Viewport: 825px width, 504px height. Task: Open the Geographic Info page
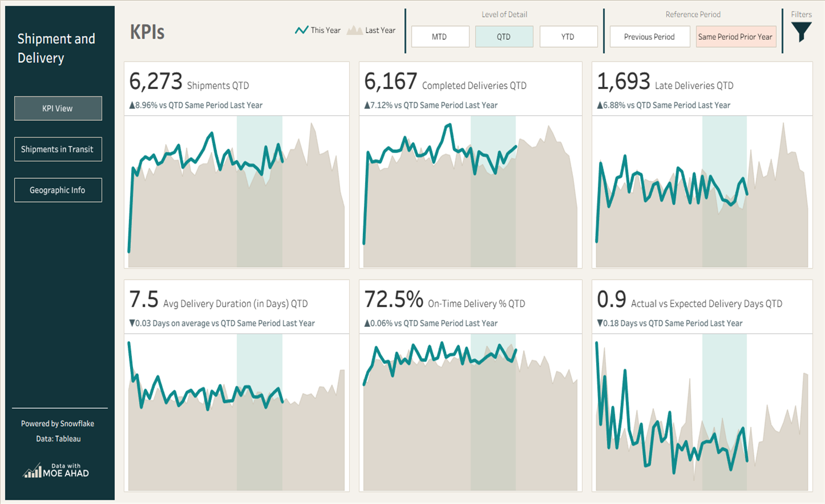tap(58, 190)
